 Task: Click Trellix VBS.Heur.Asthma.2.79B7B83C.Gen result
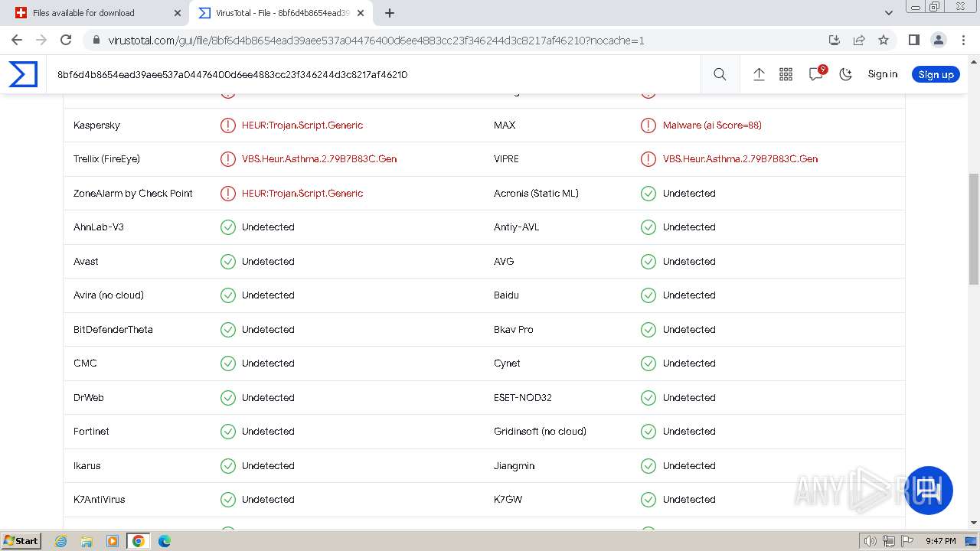tap(319, 159)
